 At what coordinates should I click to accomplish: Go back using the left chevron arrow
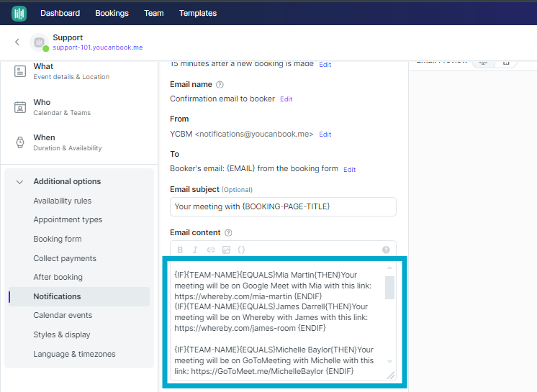(17, 42)
